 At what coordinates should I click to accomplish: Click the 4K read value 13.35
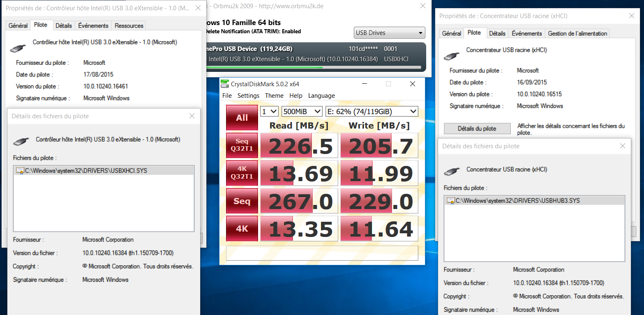[299, 228]
